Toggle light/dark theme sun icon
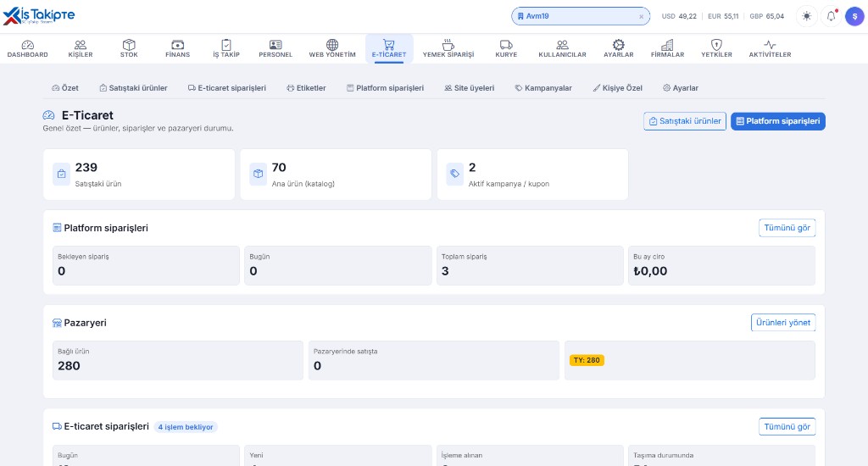 click(807, 17)
